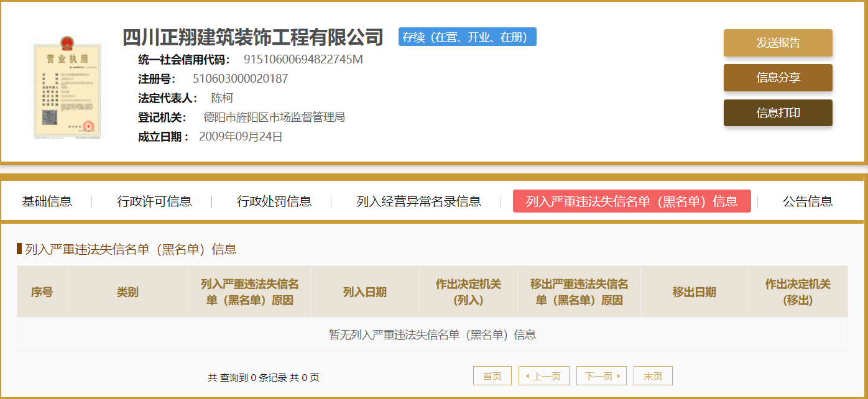Click the 作出决定机关（列入） column header
The height and width of the screenshot is (399, 868).
468,292
